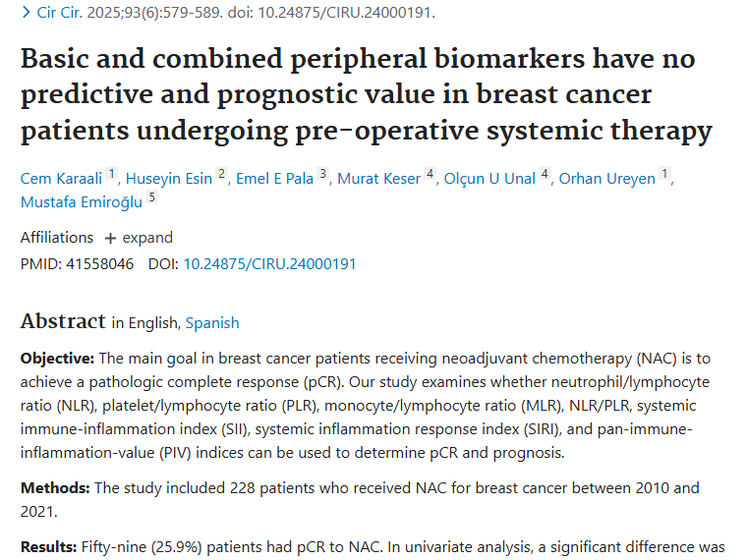This screenshot has height=560, width=747.
Task: Click affiliation superscript 4 after Olçun U Unal
Action: click(x=545, y=175)
